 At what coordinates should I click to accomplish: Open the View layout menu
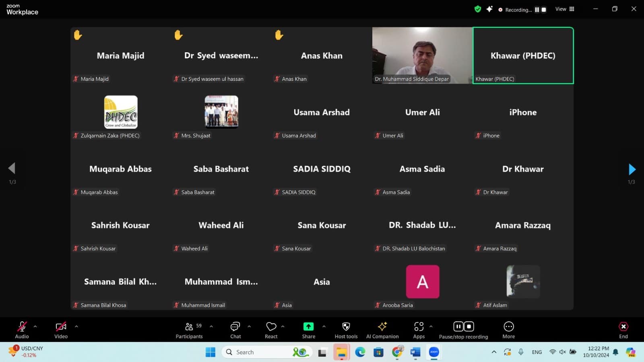click(x=565, y=9)
